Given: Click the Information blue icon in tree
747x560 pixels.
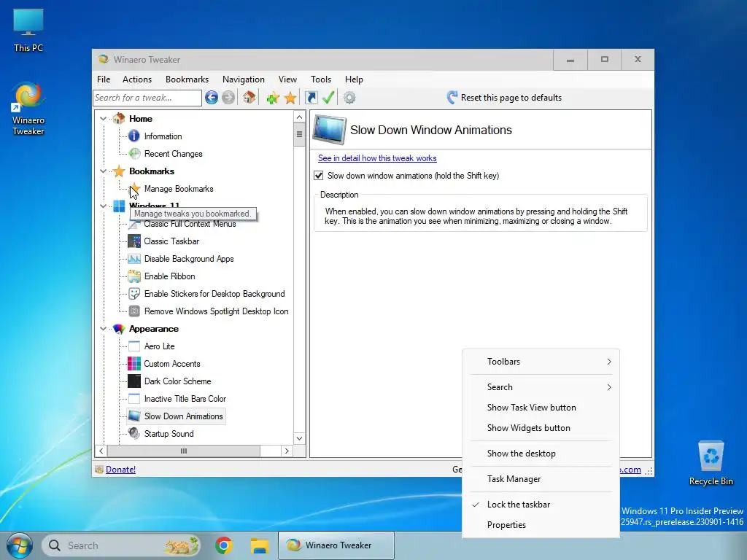Looking at the screenshot, I should [x=134, y=136].
